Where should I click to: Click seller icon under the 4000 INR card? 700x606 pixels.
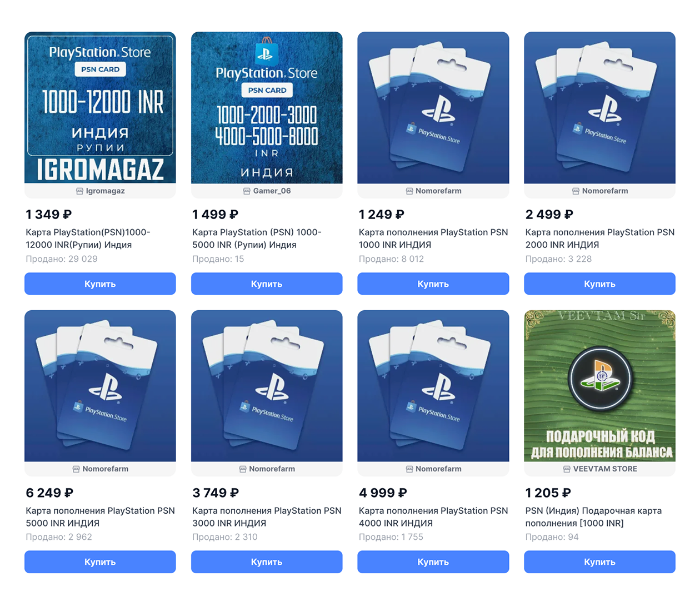pyautogui.click(x=409, y=469)
